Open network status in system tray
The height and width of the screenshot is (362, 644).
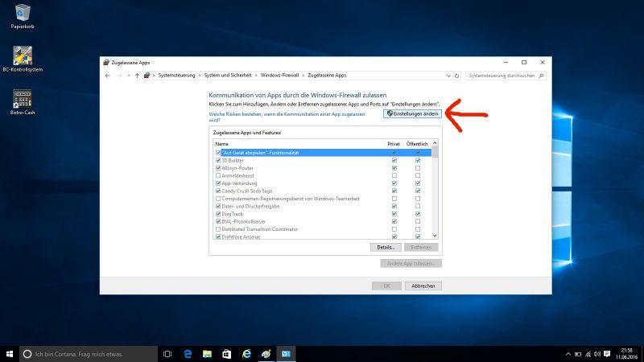coord(588,354)
